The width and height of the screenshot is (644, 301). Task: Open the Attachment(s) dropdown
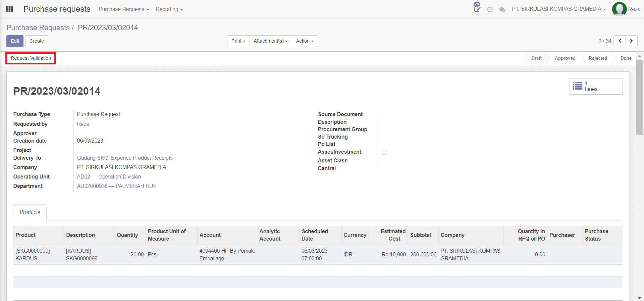pos(271,41)
